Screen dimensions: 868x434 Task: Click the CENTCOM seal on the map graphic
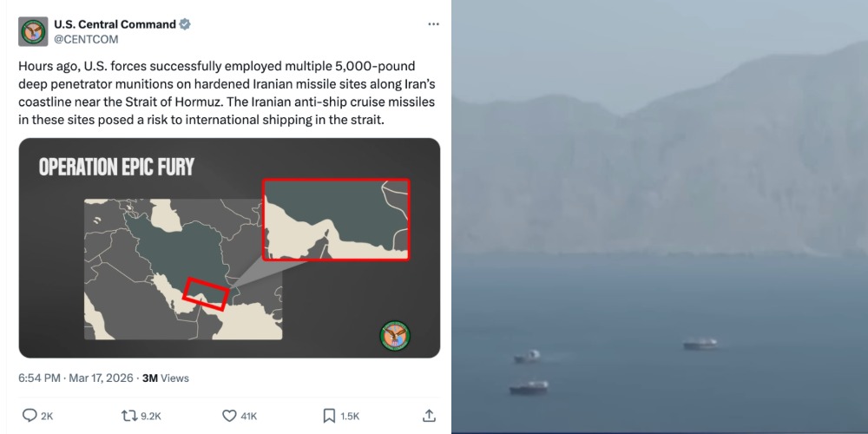click(x=395, y=335)
